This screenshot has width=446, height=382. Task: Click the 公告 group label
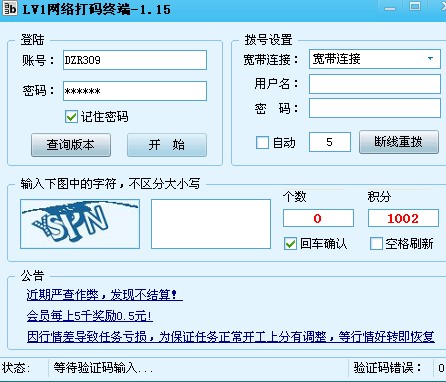click(x=32, y=276)
